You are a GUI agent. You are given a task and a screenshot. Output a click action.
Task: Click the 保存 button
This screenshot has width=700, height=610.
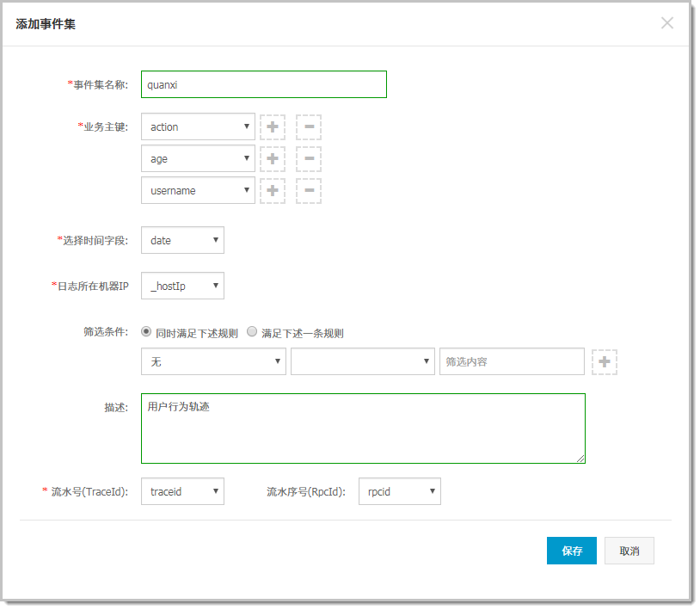(x=571, y=551)
